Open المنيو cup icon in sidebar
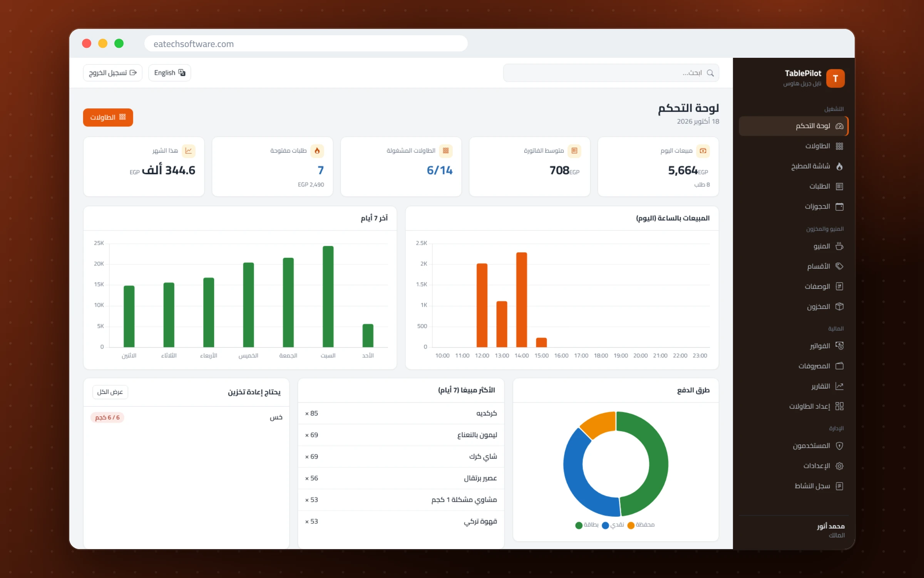The image size is (924, 578). pyautogui.click(x=839, y=246)
